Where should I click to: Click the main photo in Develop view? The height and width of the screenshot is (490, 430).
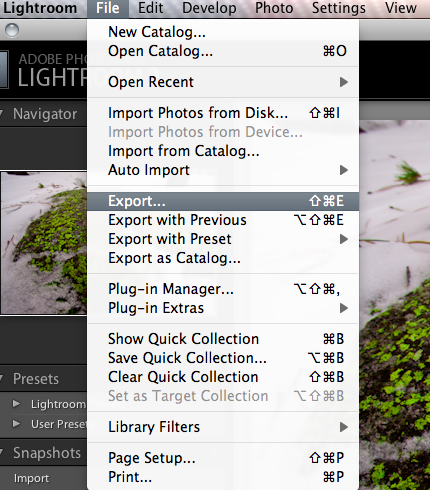point(394,305)
